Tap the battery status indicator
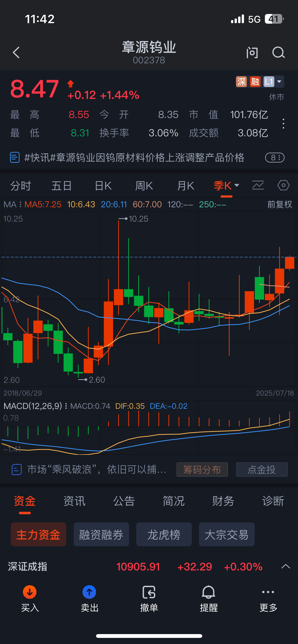 pyautogui.click(x=274, y=19)
